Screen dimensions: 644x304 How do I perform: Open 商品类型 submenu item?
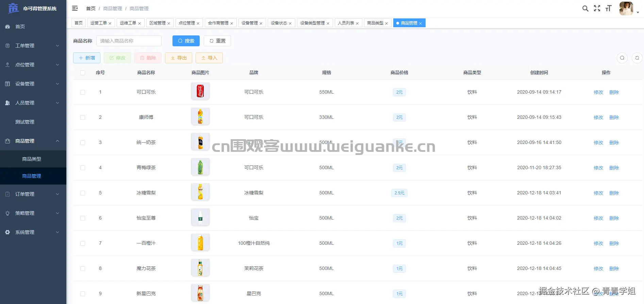[33, 159]
